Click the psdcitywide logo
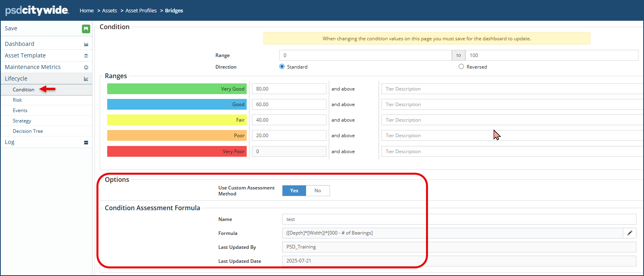Screen dimensions: 644x276 pos(37,10)
